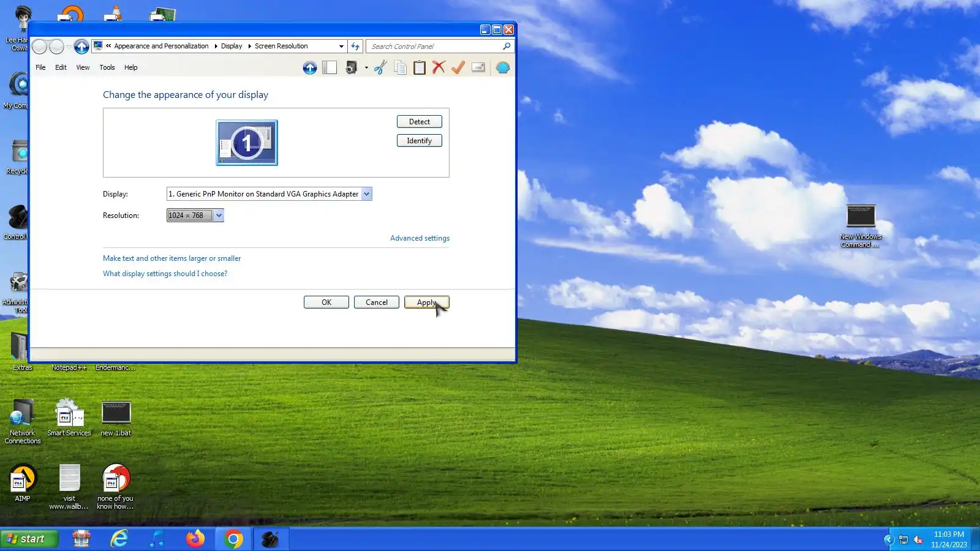Focus the Search Control Panel field
The height and width of the screenshot is (551, 980).
[435, 47]
